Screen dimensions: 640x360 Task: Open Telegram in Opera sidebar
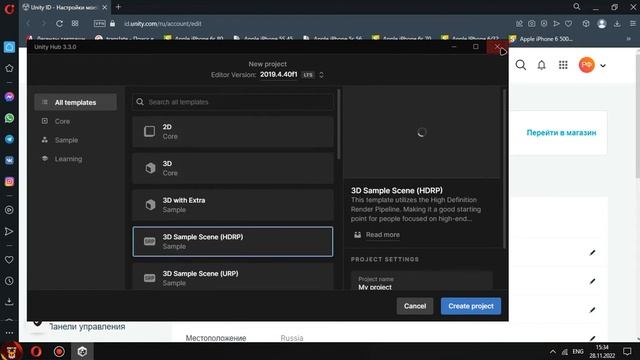coord(9,139)
